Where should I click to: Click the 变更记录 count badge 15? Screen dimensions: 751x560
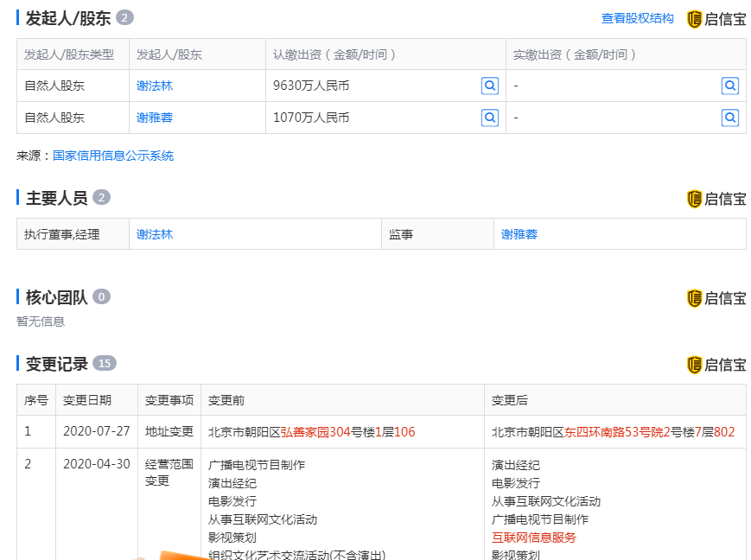102,364
